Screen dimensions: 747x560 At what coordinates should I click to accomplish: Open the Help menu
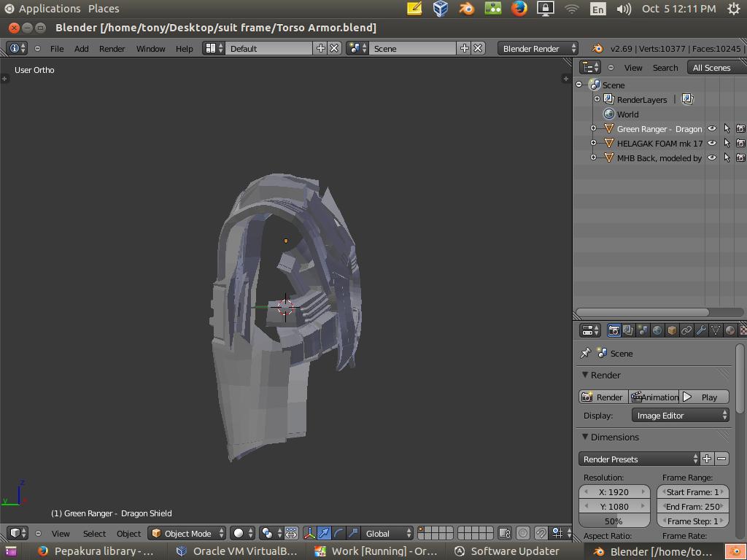point(185,49)
